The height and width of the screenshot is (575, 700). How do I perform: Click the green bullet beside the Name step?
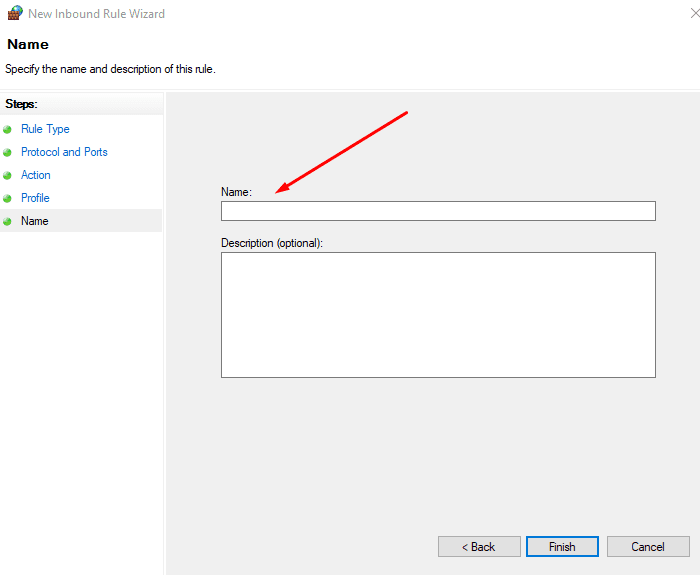click(x=8, y=222)
